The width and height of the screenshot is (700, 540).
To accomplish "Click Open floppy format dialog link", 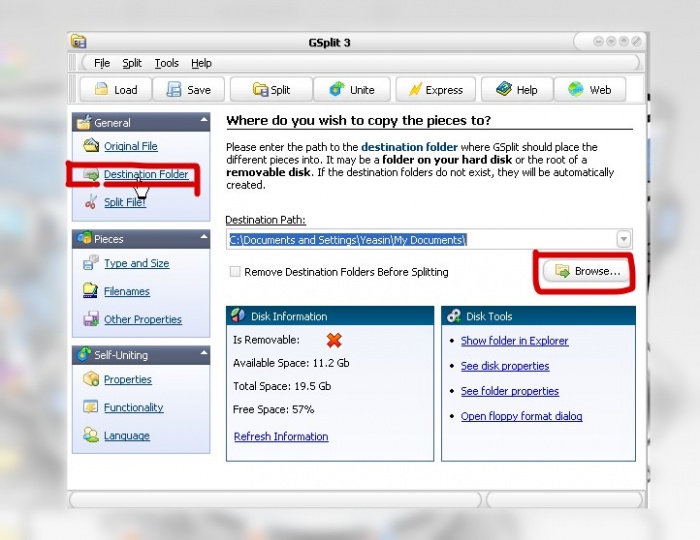I will tap(521, 416).
